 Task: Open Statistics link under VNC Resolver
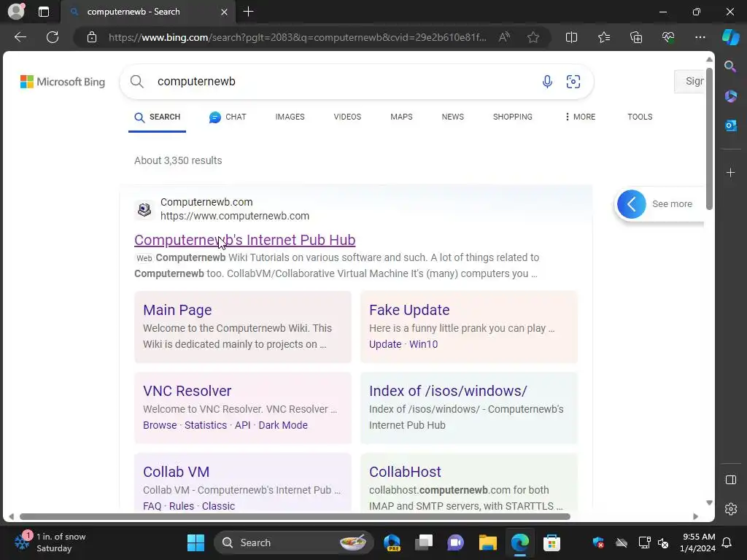coord(206,425)
